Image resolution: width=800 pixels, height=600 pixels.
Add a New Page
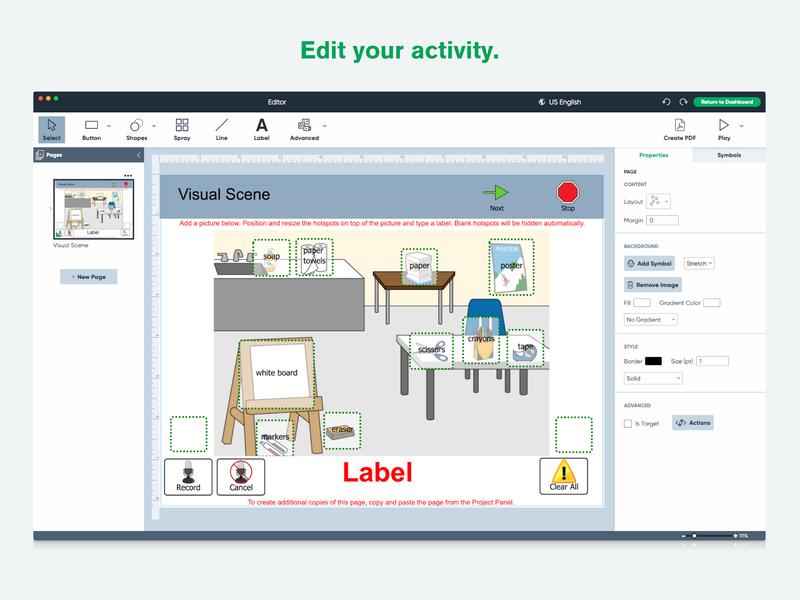click(x=89, y=277)
